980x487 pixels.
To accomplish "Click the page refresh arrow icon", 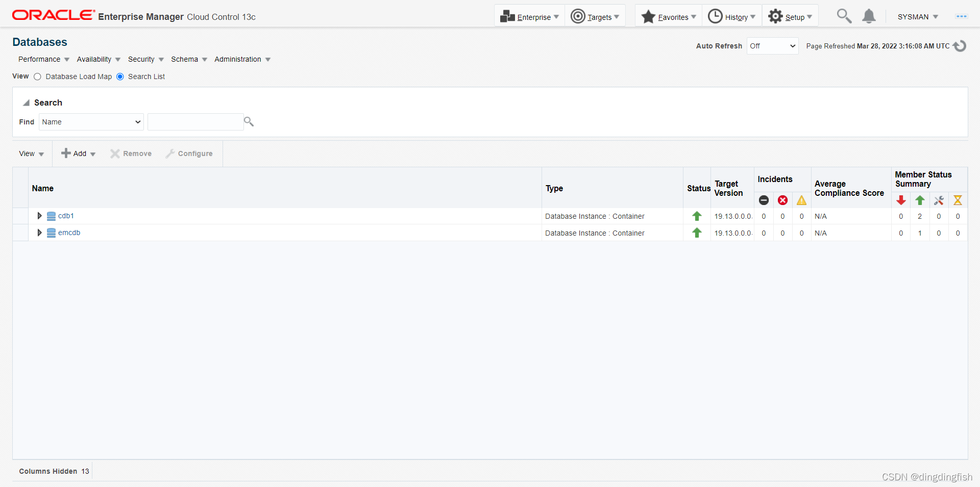I will point(960,46).
